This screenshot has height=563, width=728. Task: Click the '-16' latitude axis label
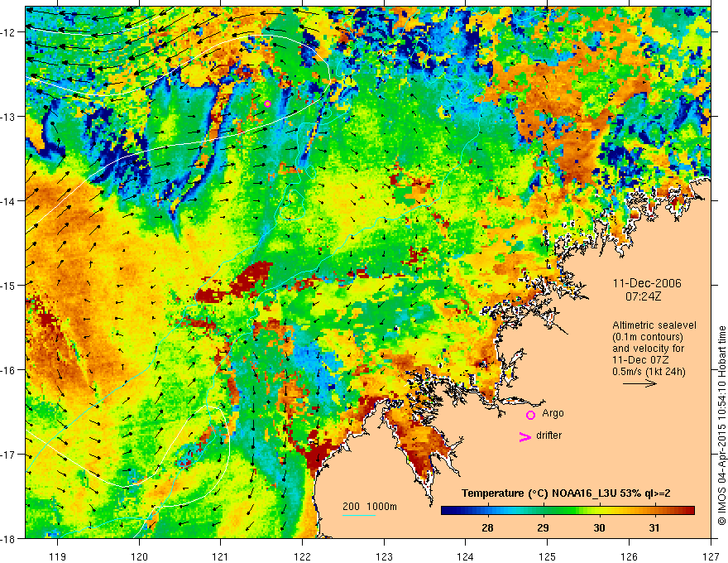(9, 370)
